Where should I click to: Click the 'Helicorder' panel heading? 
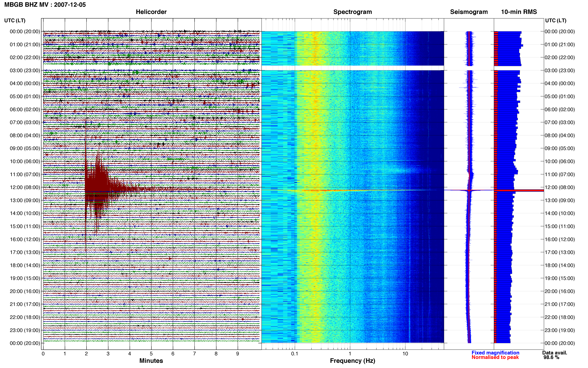click(151, 12)
